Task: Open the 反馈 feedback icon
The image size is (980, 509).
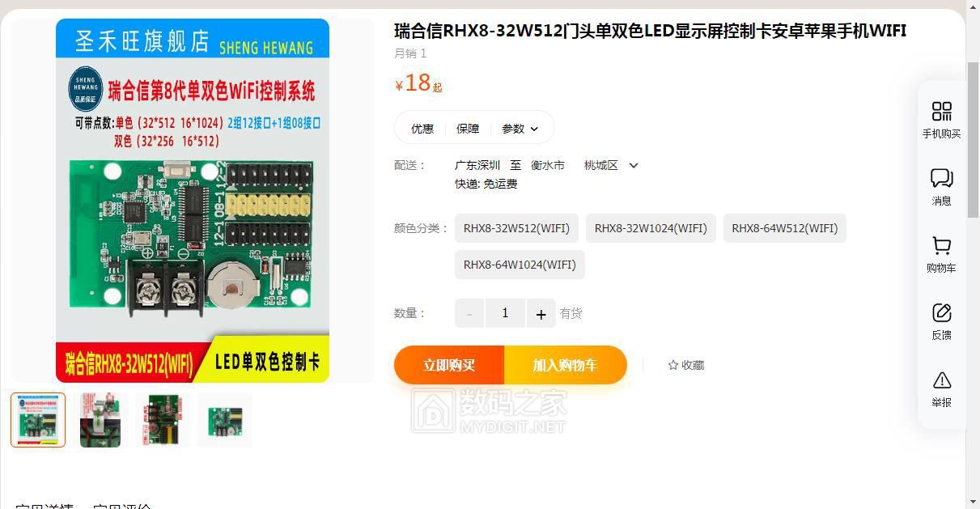Action: (x=941, y=312)
